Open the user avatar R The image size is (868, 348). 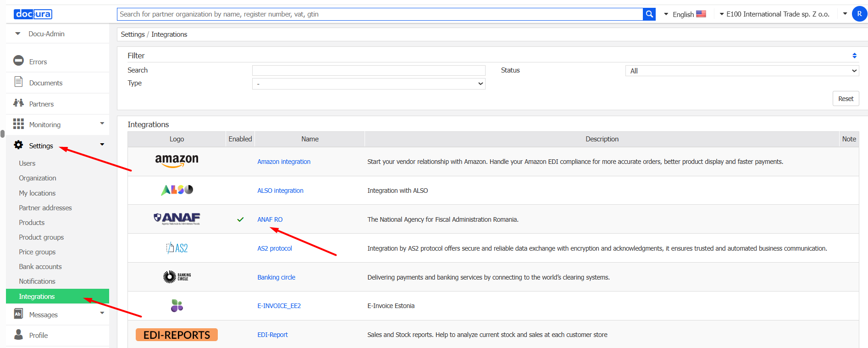pos(859,14)
